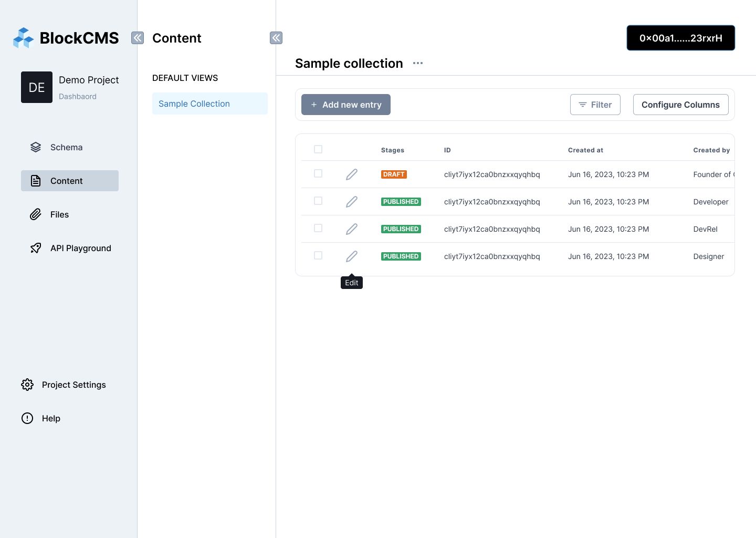Edit the Designer entry with pencil icon
756x538 pixels.
(x=352, y=256)
